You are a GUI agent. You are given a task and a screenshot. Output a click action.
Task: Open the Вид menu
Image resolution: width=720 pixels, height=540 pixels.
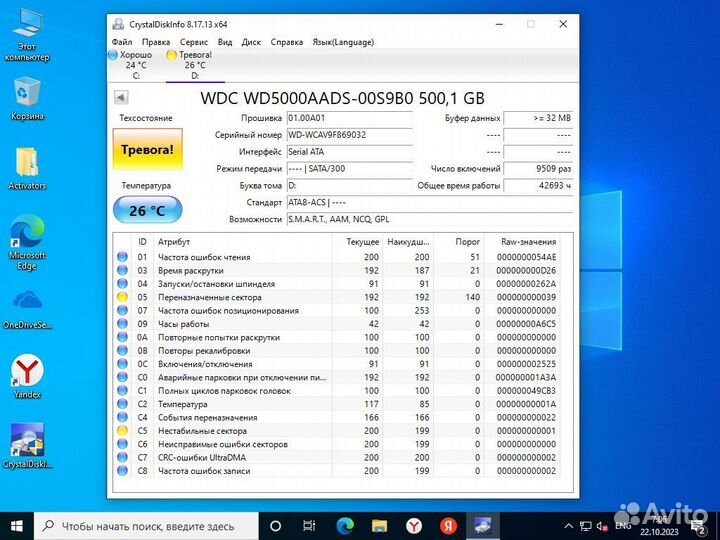pyautogui.click(x=225, y=42)
